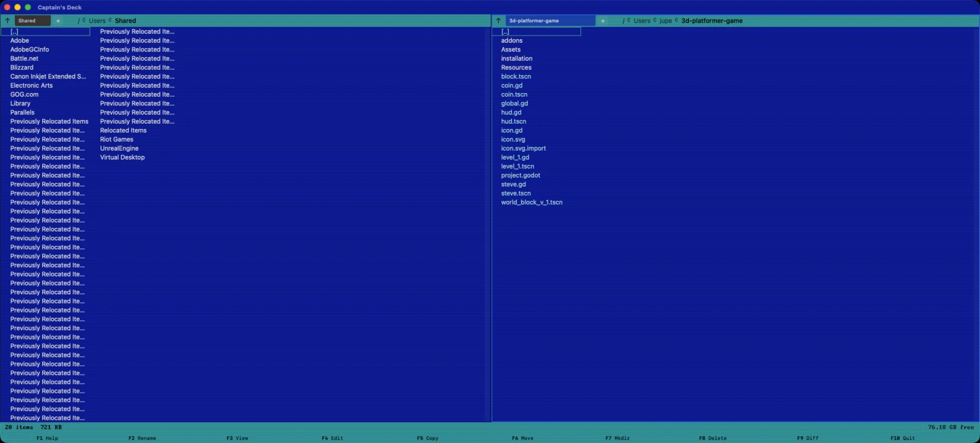Click the F10 Quit button
Image resolution: width=980 pixels, height=443 pixels.
coord(903,438)
